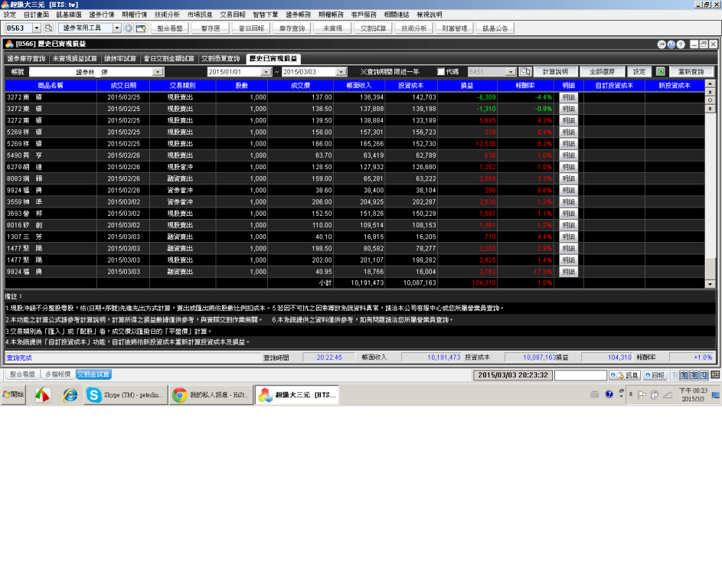Click the green Excel export icon

[x=661, y=71]
